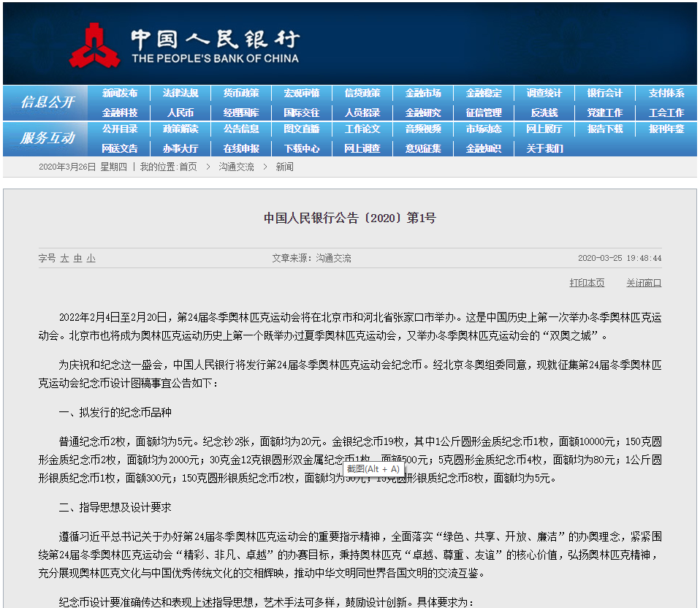Navigate to 经理国库
Image resolution: width=700 pixels, height=608 pixels.
click(241, 113)
